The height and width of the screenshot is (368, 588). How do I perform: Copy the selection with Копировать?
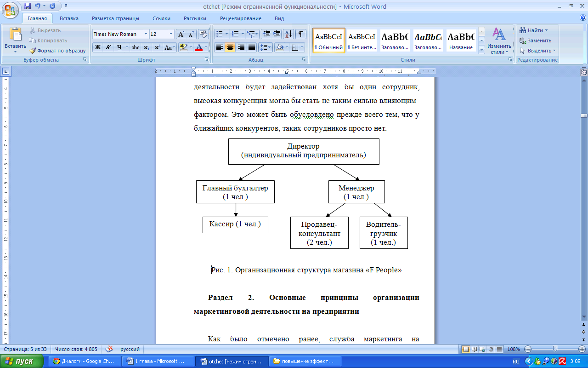[x=48, y=40]
